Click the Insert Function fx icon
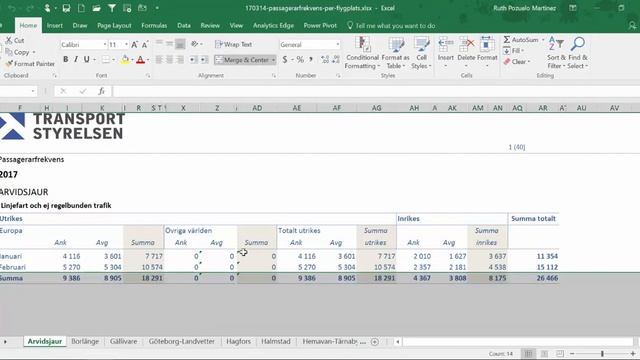Viewport: 640px width, 360px height. click(x=101, y=91)
